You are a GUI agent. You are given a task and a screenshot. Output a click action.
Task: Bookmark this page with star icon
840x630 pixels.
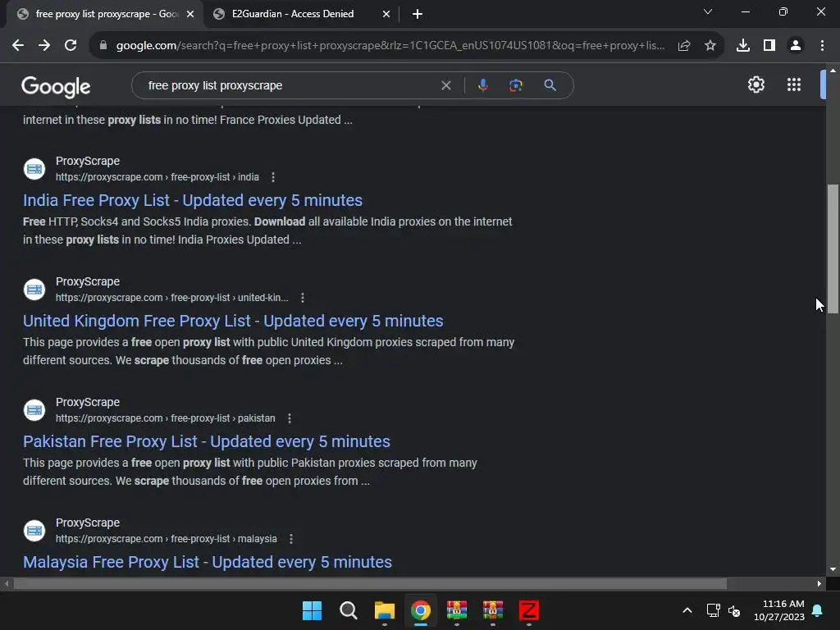coord(710,46)
